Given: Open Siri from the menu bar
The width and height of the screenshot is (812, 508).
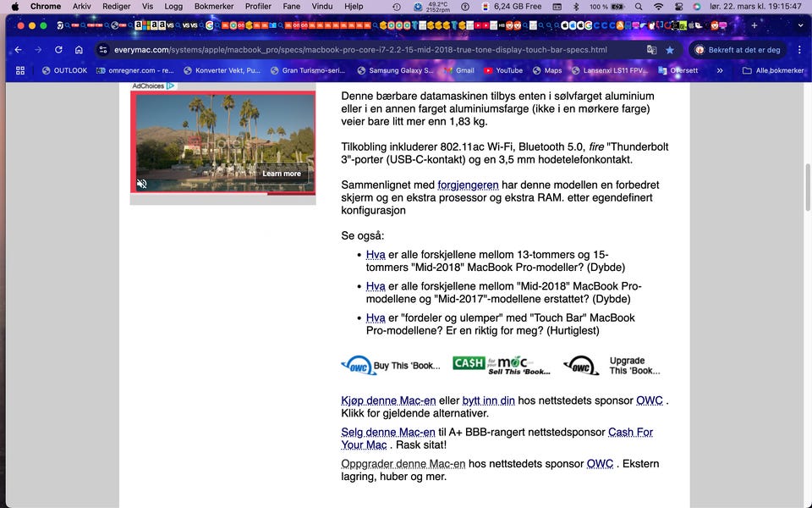Looking at the screenshot, I should 697,6.
